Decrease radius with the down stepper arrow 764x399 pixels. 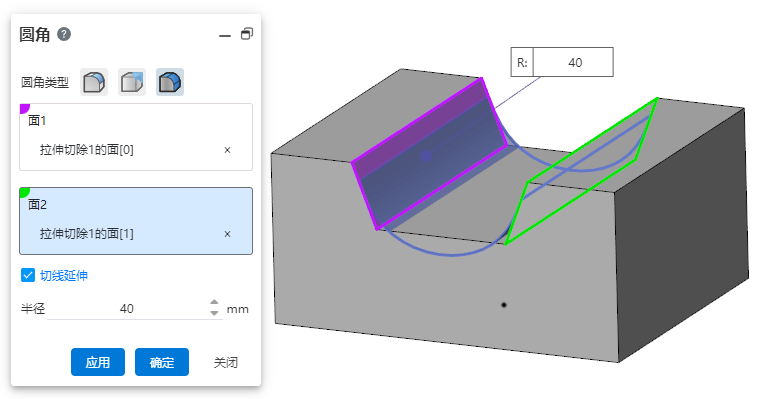214,313
